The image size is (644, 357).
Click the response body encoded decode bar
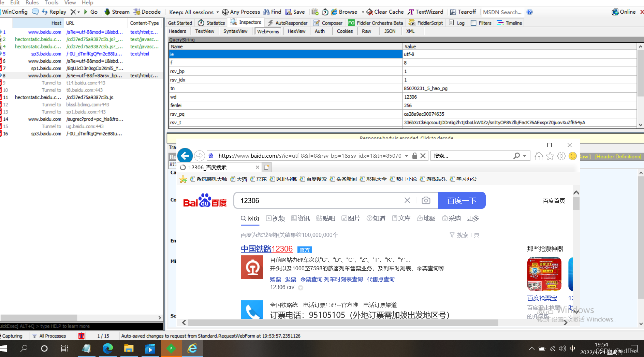tap(406, 138)
